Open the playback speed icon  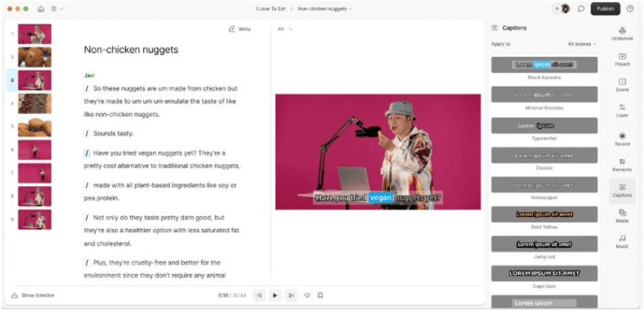point(307,295)
